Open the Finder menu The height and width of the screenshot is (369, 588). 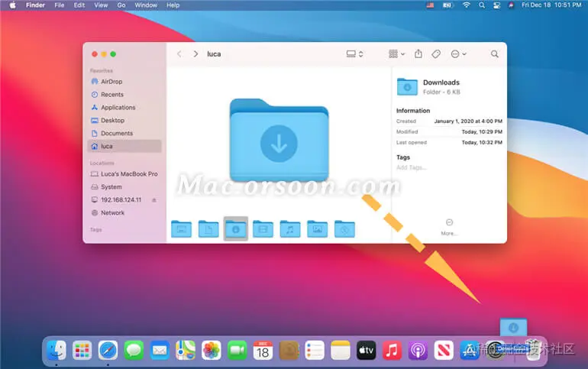click(35, 5)
